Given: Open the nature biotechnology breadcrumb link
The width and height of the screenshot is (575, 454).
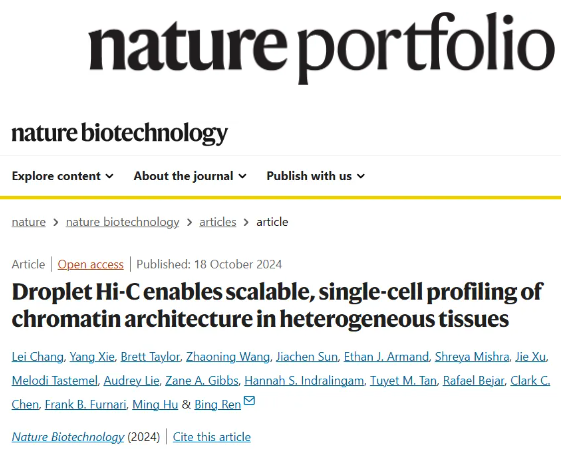Looking at the screenshot, I should (122, 222).
